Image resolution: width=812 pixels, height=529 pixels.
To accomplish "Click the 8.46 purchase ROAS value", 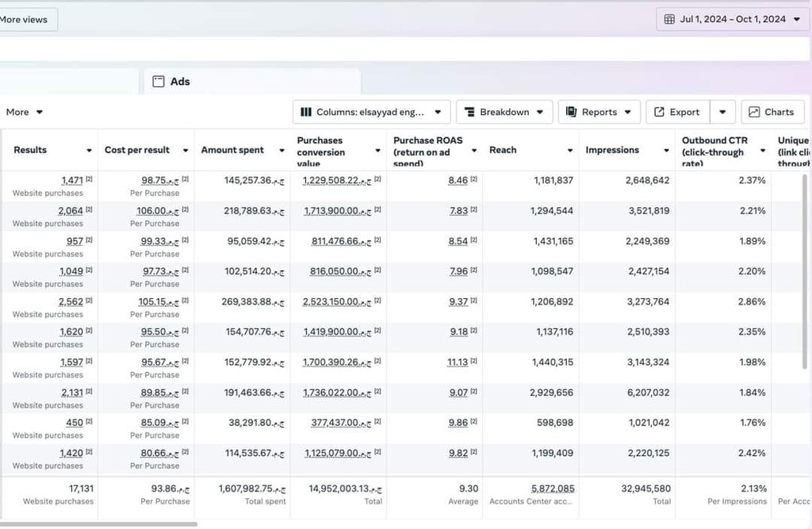I will pos(458,180).
